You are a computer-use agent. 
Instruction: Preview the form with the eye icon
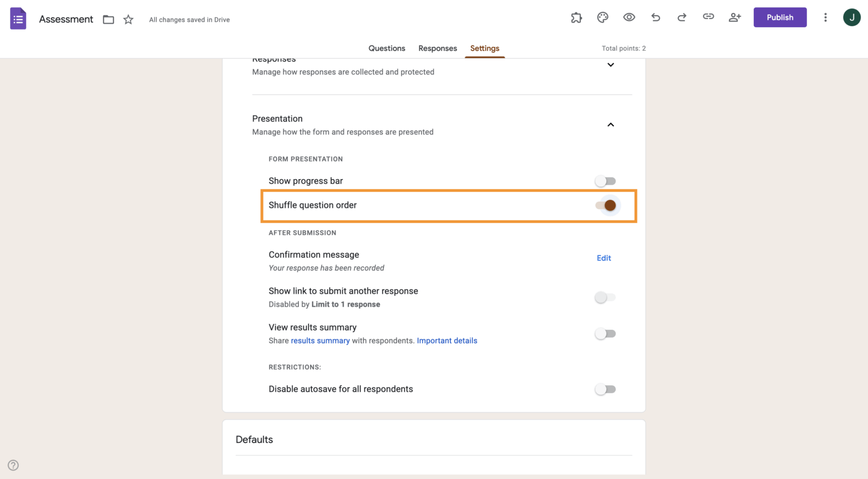coord(629,17)
